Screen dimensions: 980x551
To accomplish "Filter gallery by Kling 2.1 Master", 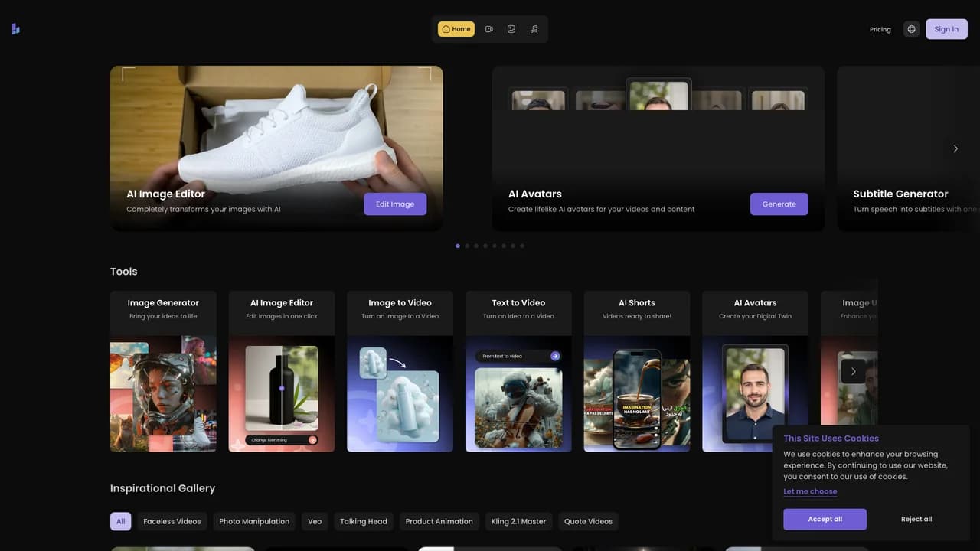I will coord(518,521).
